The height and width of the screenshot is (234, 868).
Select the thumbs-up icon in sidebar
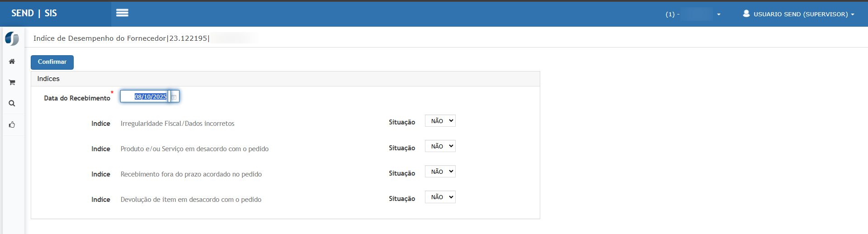(x=12, y=124)
